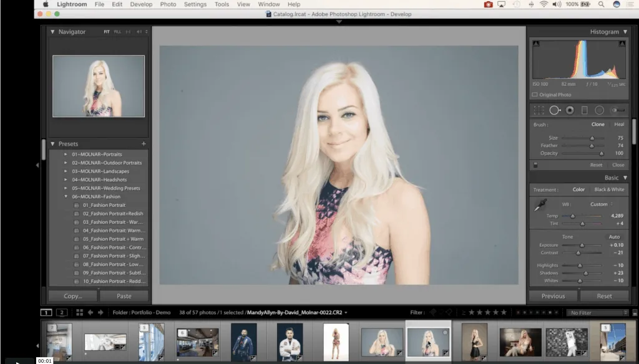Image resolution: width=639 pixels, height=364 pixels.
Task: Open the No Filter dropdown
Action: (x=597, y=313)
